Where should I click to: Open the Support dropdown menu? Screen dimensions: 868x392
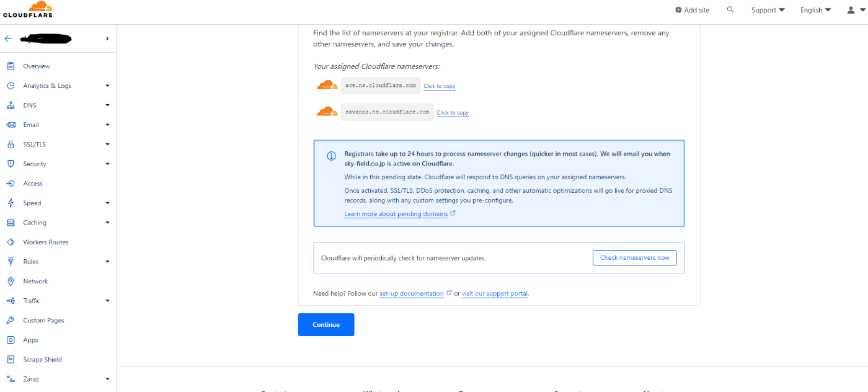click(x=768, y=10)
